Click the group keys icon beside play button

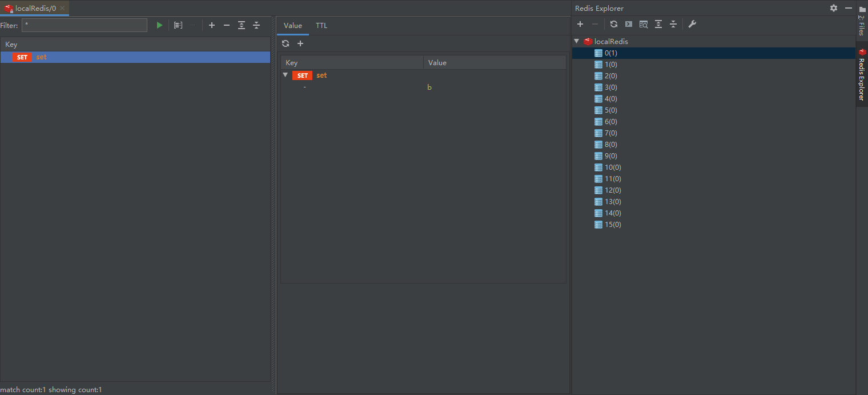click(178, 25)
